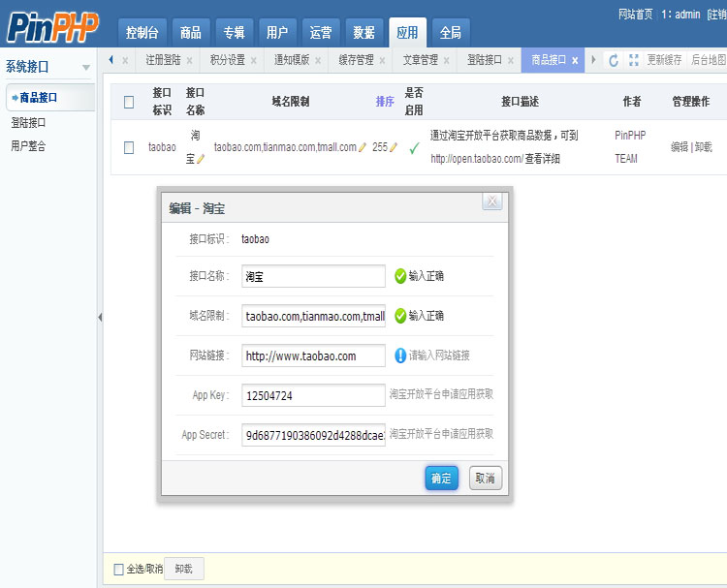Check the select-all header checkbox

129,102
